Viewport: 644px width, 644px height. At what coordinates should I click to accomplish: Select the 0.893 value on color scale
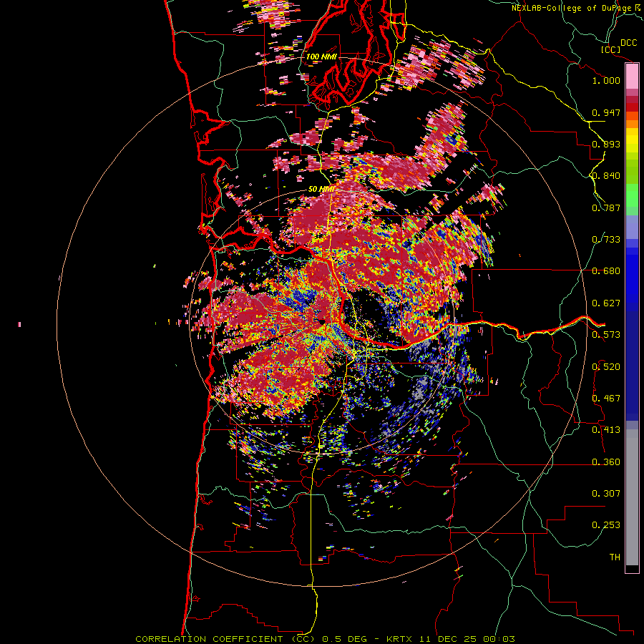(606, 144)
